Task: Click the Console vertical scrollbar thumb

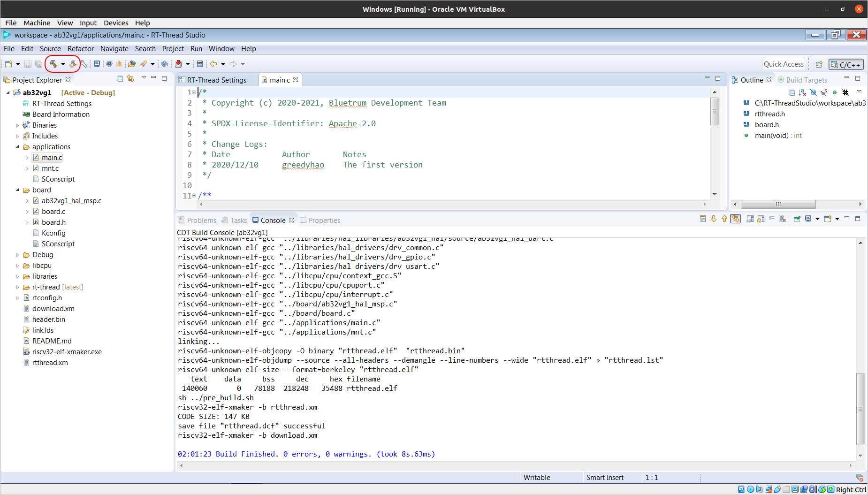Action: tap(860, 409)
